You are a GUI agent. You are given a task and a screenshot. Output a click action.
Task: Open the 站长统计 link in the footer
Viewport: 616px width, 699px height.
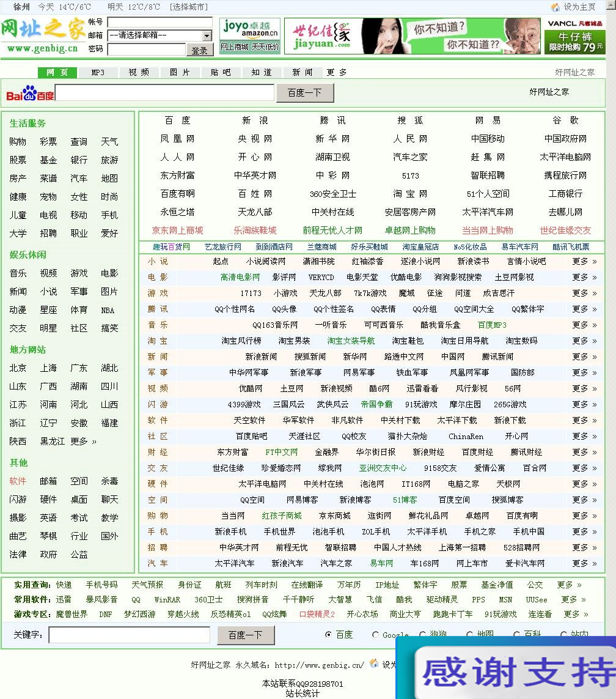(302, 693)
